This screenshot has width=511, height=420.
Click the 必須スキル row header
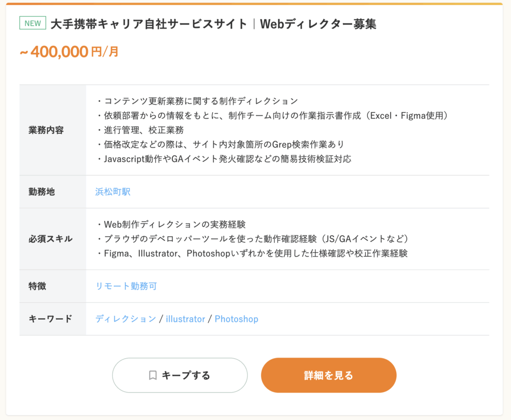coord(50,239)
